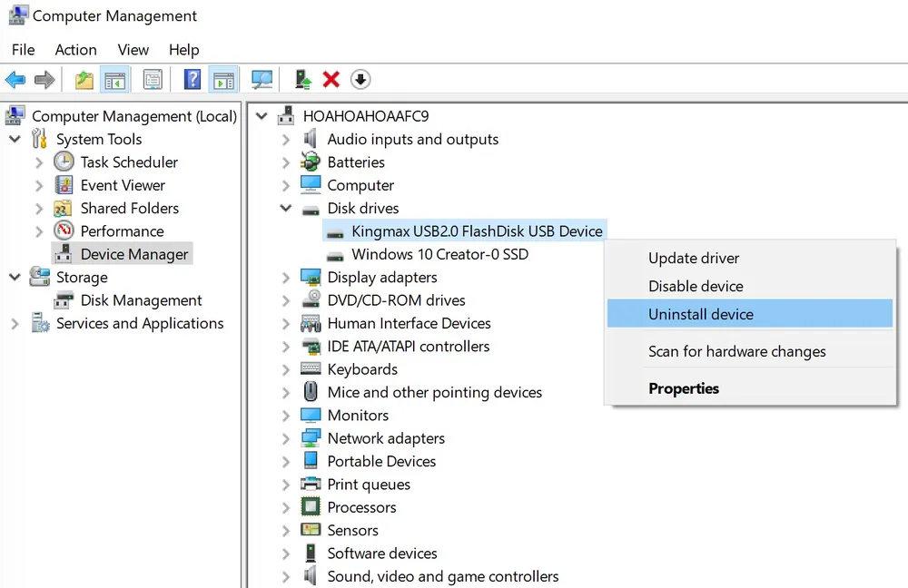
Task: Click the Back arrow toolbar icon
Action: [x=15, y=80]
